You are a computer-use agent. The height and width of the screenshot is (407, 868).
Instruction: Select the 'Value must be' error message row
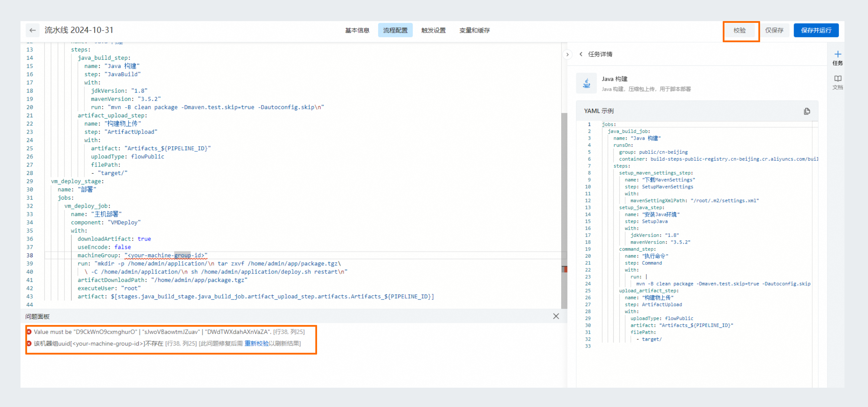pyautogui.click(x=169, y=332)
